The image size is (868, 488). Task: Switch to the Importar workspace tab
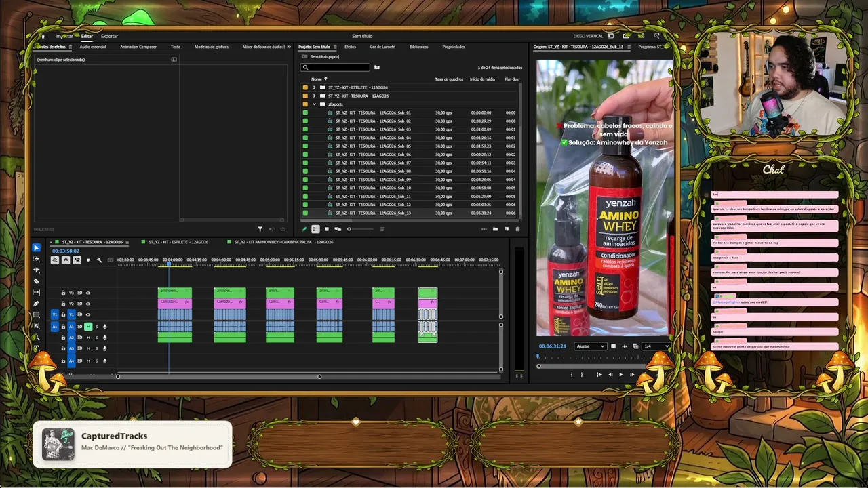64,36
